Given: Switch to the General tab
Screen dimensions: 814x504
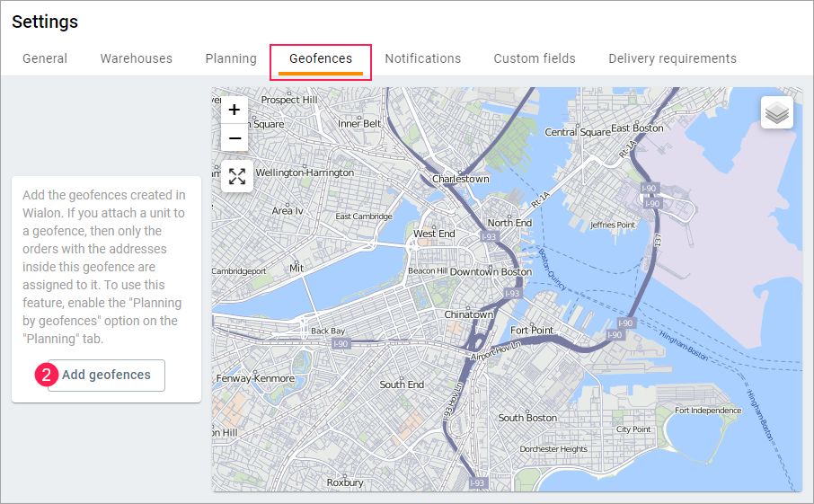Looking at the screenshot, I should [45, 58].
